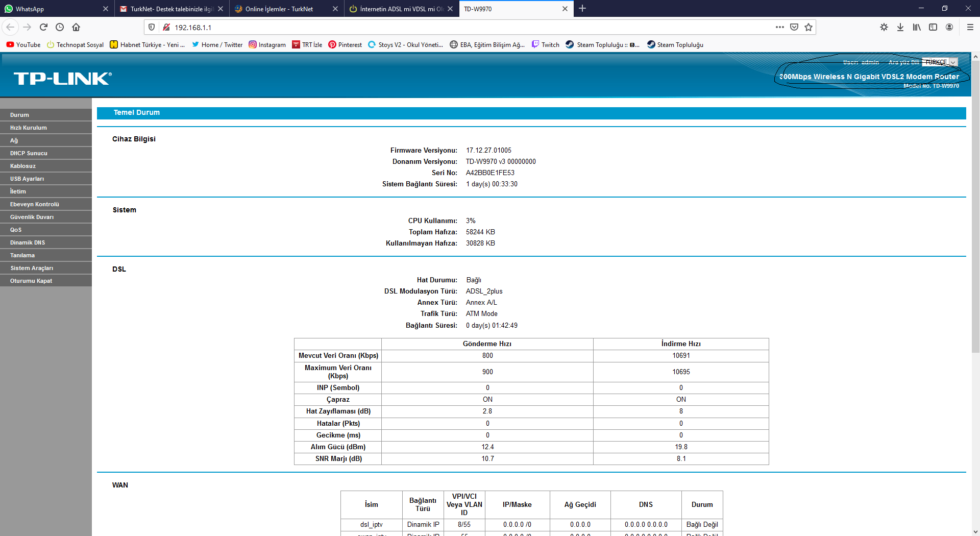Show insecure connection site info icon
The image size is (980, 536).
pos(166,27)
